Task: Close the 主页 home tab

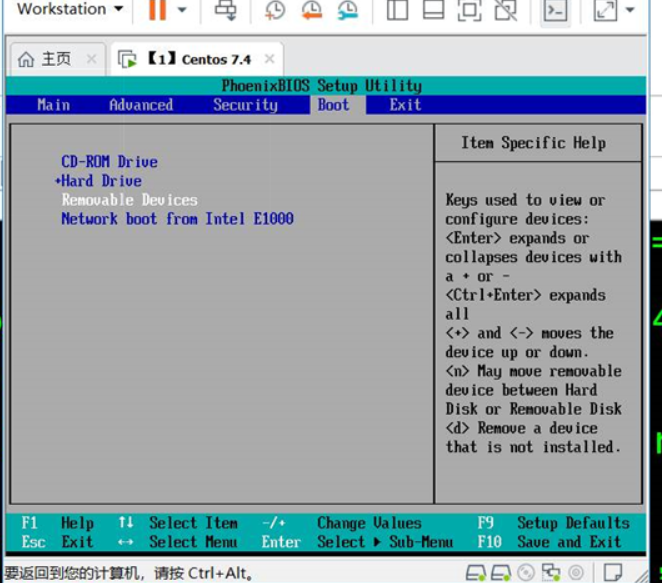Action: click(x=91, y=59)
